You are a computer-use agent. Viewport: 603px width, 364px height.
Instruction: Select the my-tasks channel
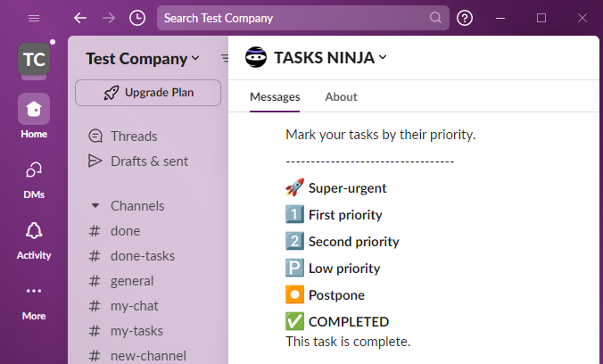tap(136, 331)
